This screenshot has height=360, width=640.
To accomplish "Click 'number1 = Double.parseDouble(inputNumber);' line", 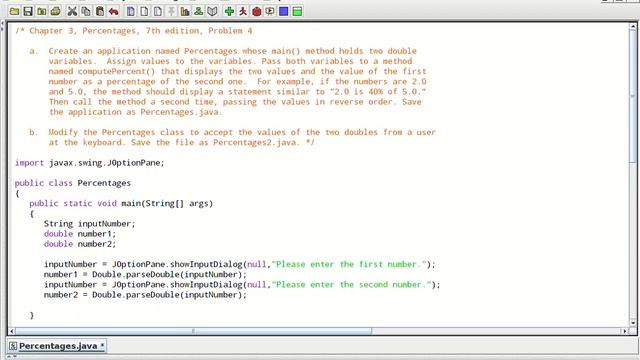I will tap(145, 275).
